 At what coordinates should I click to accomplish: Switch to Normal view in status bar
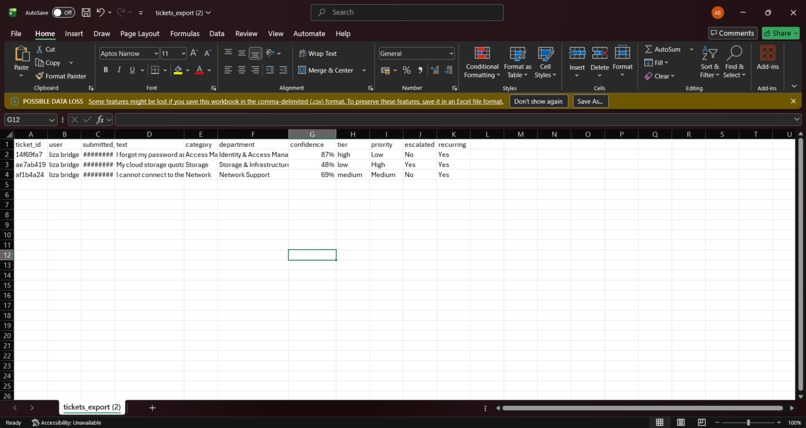coord(660,422)
